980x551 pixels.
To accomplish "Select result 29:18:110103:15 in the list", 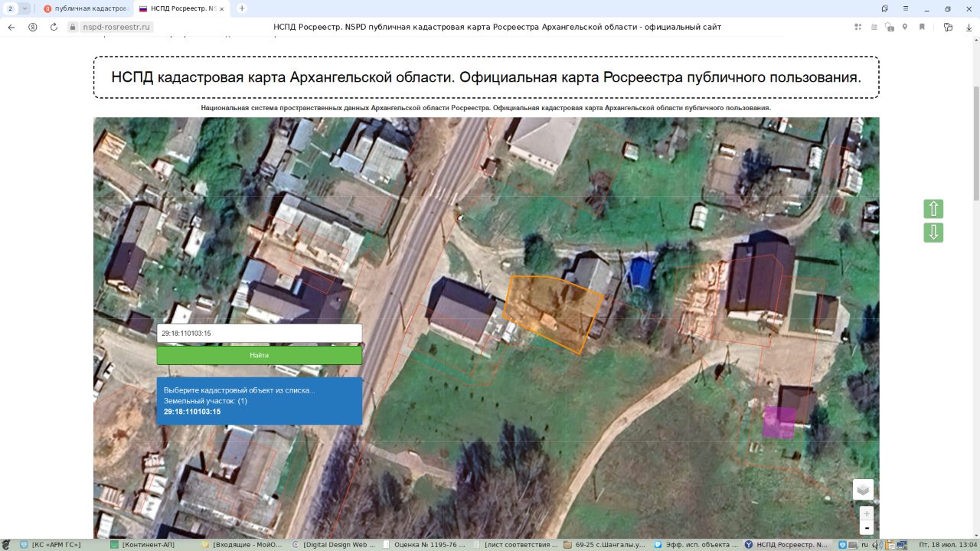I will (192, 412).
